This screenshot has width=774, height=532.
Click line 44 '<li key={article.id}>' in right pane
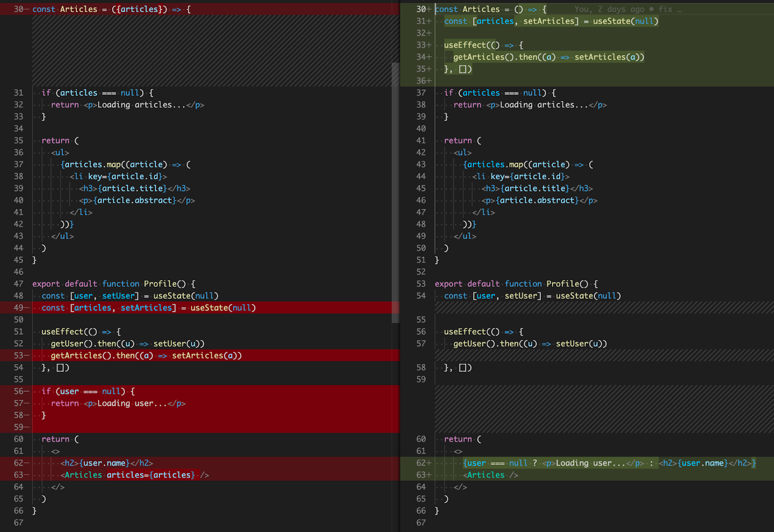[x=521, y=177]
